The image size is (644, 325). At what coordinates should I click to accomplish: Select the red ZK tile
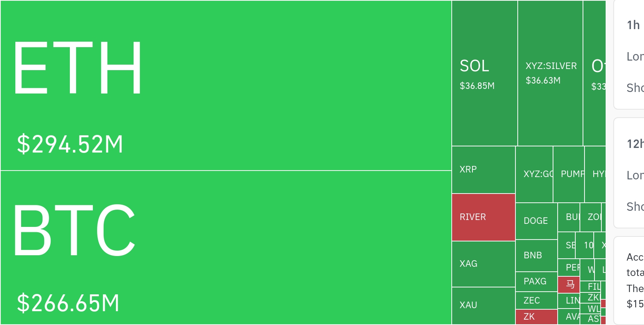coord(536,317)
